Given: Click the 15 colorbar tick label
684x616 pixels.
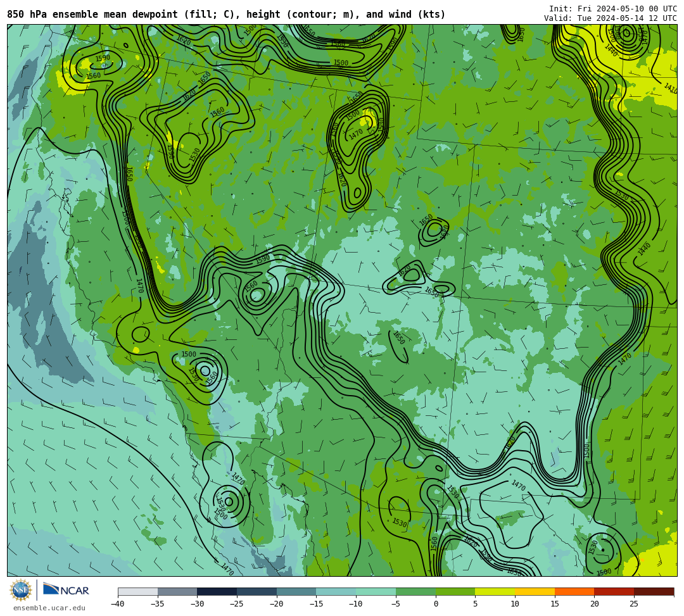Looking at the screenshot, I should [555, 604].
